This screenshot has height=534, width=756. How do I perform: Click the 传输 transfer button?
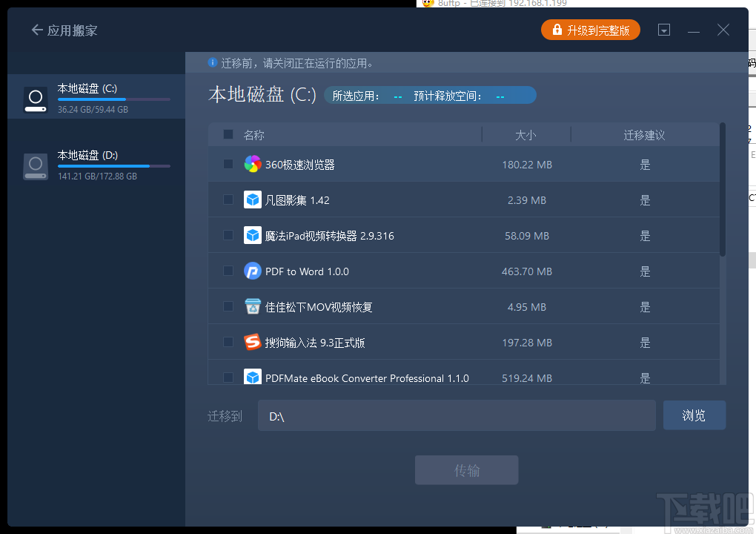pyautogui.click(x=466, y=469)
